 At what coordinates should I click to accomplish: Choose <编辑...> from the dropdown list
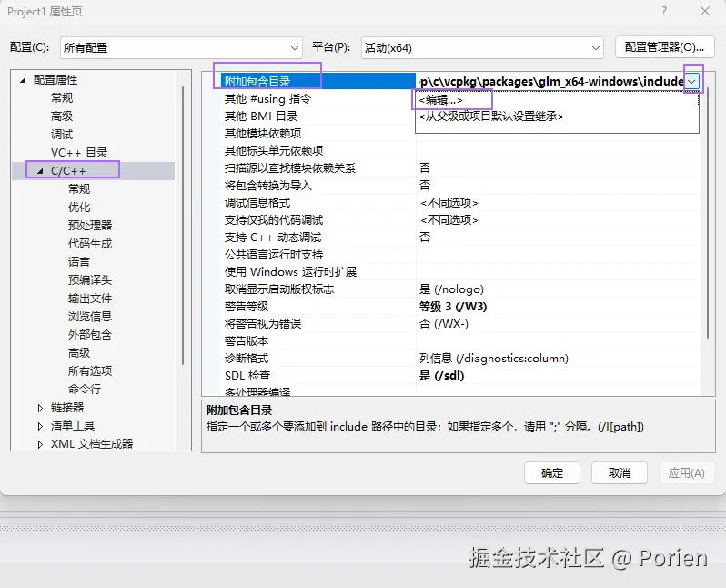440,100
